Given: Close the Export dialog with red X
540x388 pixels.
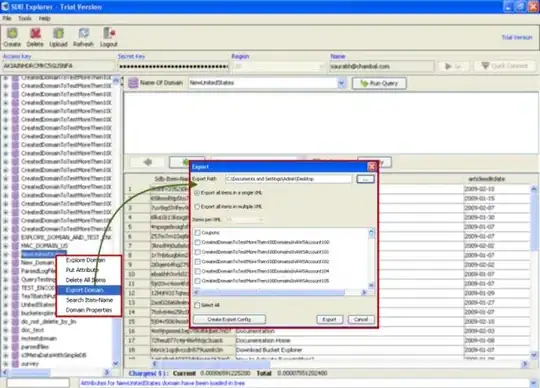Looking at the screenshot, I should 372,167.
